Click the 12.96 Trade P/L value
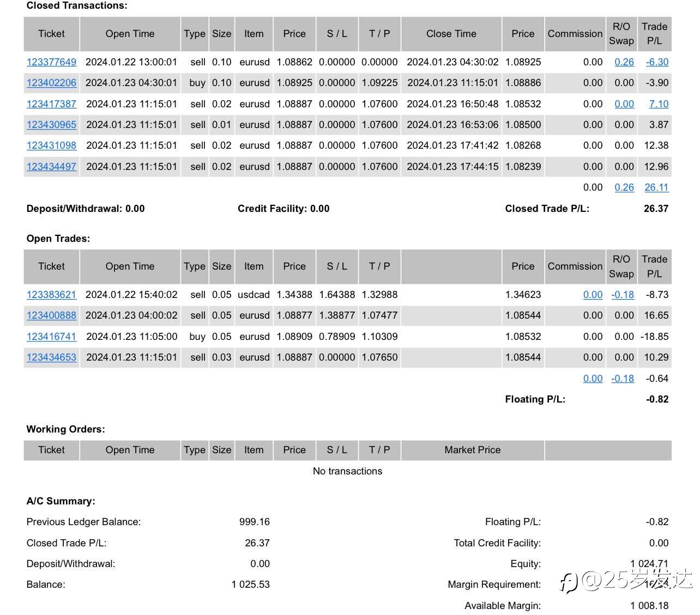700x615 pixels. coord(656,167)
